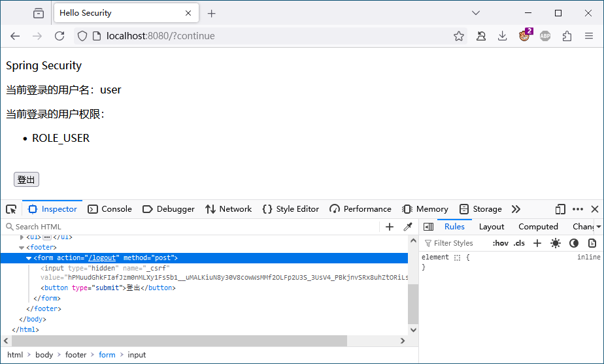Bookmark this page with star

click(x=458, y=36)
